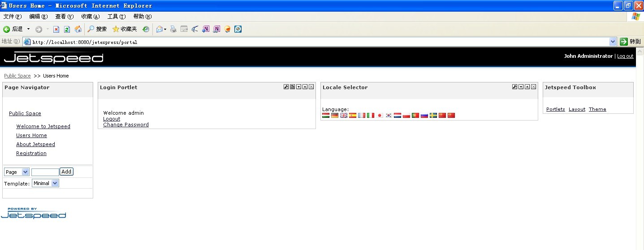Click the wrench edit icon on Login Portlet
This screenshot has width=644, height=250.
[286, 87]
